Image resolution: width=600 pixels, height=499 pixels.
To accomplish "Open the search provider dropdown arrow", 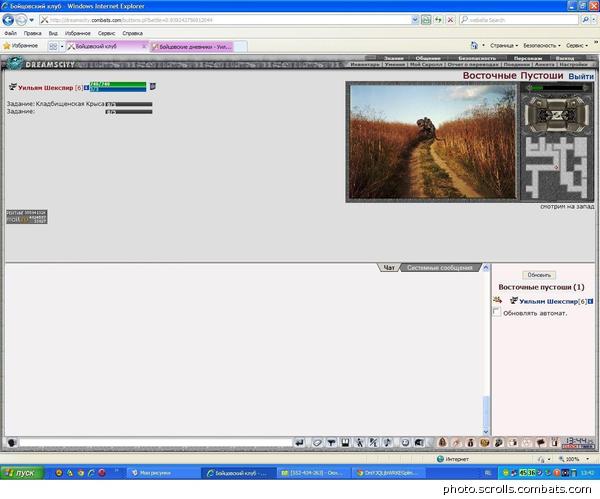I will (x=594, y=20).
